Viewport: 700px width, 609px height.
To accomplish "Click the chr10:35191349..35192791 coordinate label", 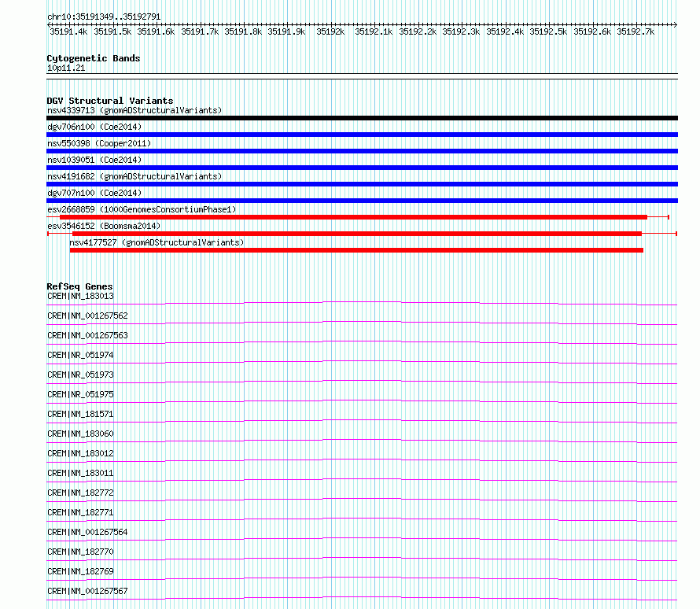I will (x=104, y=17).
